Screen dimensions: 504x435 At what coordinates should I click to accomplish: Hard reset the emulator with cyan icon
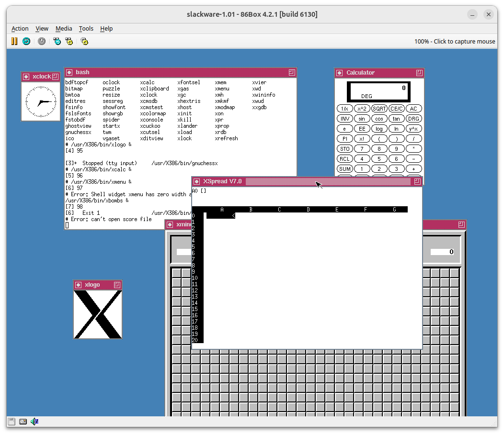click(26, 41)
